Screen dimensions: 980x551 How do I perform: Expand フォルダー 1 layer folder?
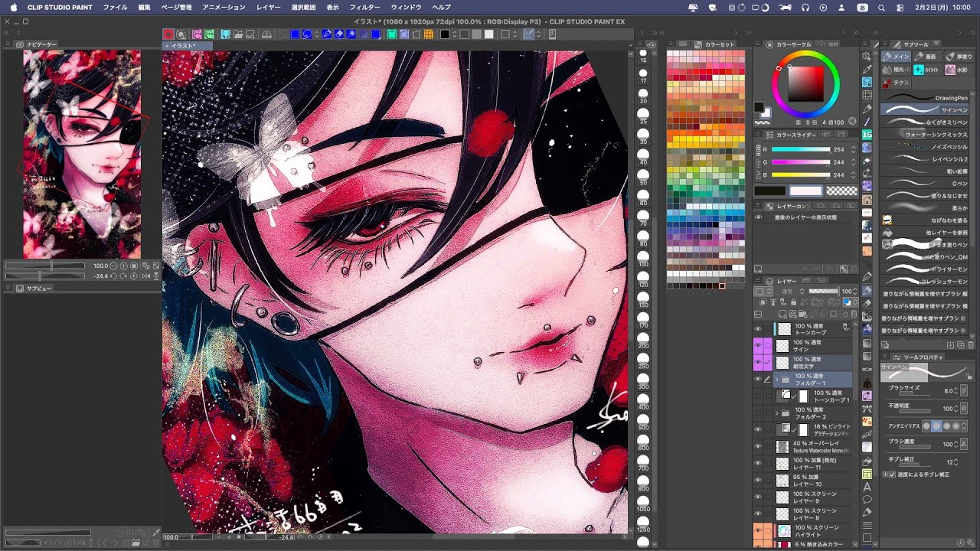click(776, 379)
